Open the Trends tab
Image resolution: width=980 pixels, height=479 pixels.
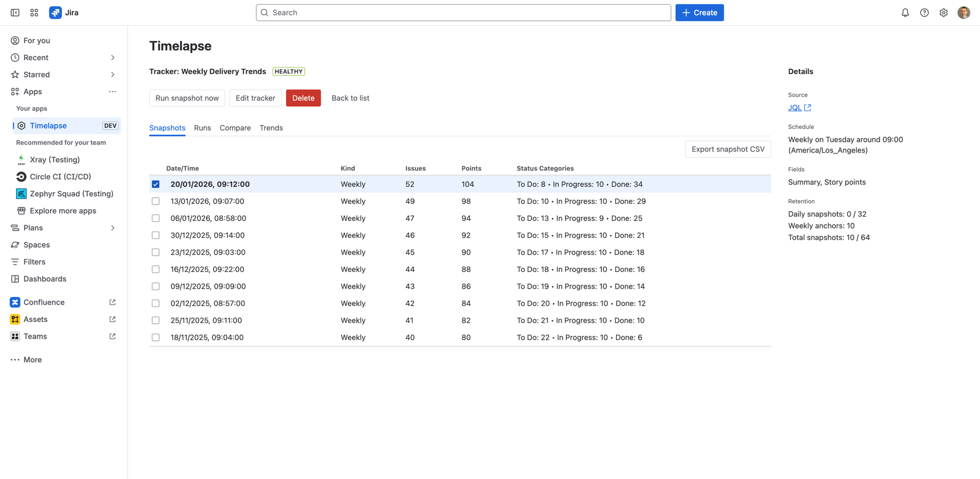(x=271, y=128)
